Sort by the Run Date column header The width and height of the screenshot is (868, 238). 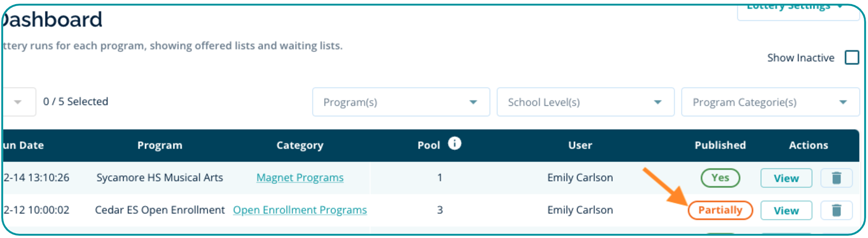tap(24, 146)
